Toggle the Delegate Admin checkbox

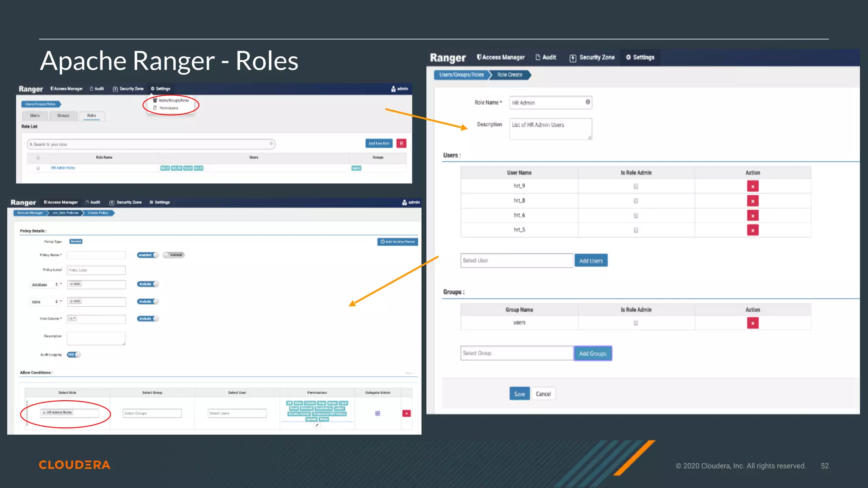pyautogui.click(x=377, y=413)
